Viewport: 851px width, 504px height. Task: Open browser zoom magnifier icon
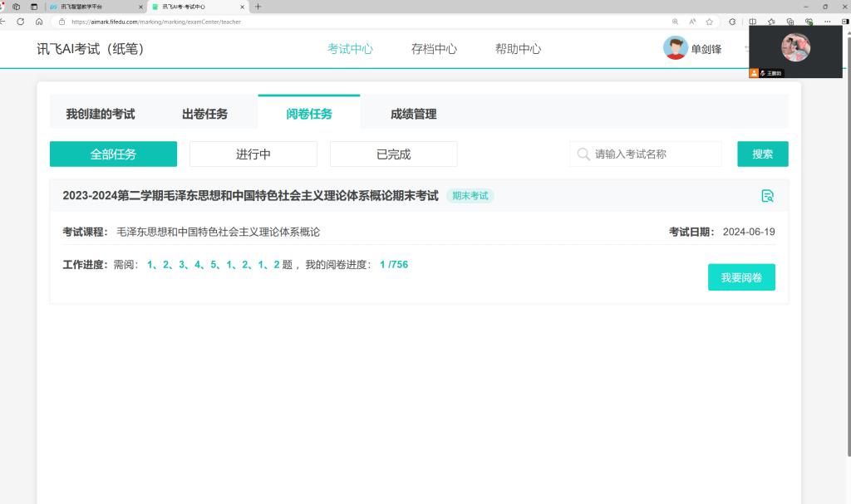click(675, 22)
